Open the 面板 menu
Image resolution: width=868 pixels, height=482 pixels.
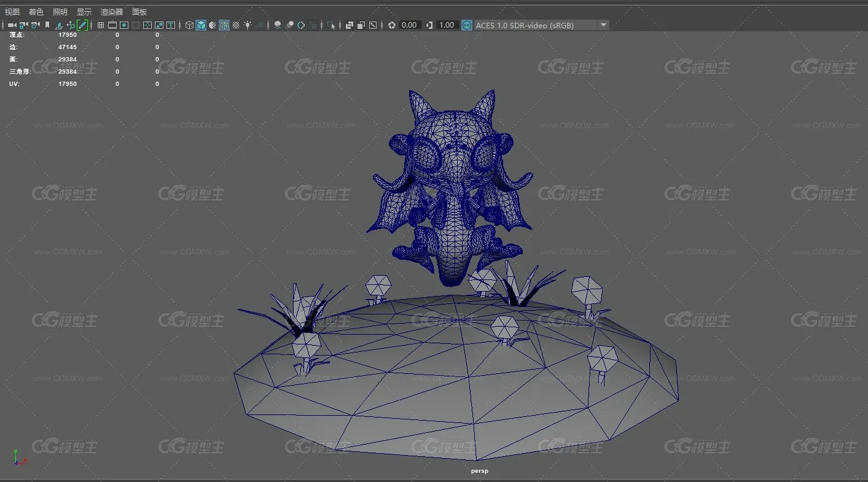click(x=139, y=12)
